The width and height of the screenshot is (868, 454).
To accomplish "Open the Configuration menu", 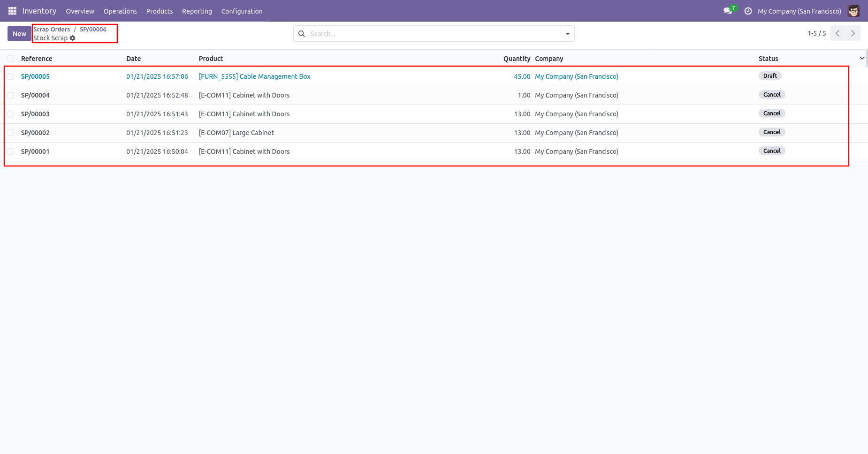I will tap(242, 11).
